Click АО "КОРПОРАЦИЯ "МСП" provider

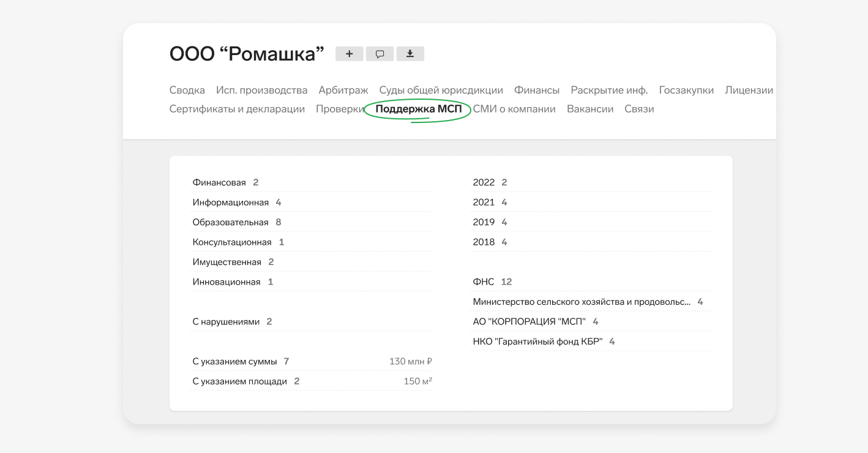(x=529, y=322)
